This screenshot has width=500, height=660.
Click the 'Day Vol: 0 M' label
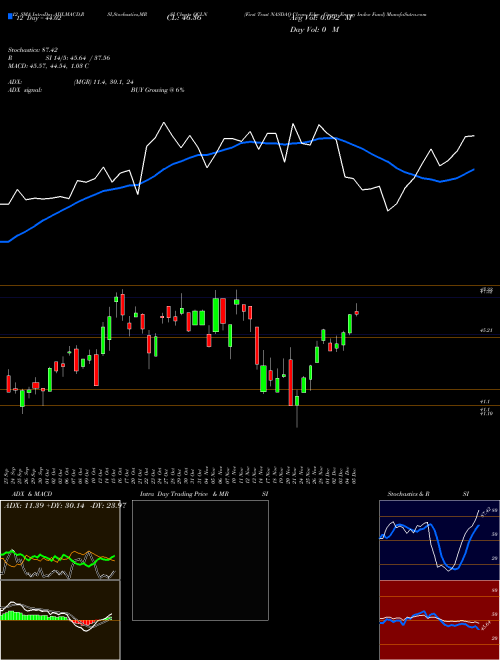pos(314,29)
